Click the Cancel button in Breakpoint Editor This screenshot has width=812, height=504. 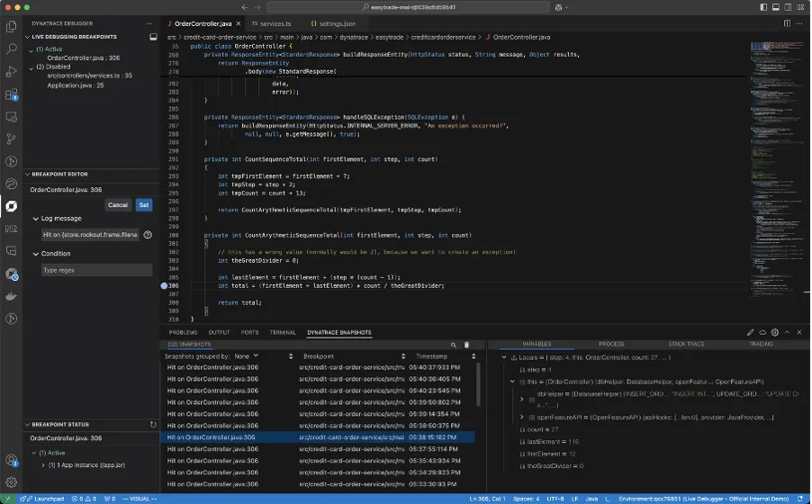click(x=118, y=205)
